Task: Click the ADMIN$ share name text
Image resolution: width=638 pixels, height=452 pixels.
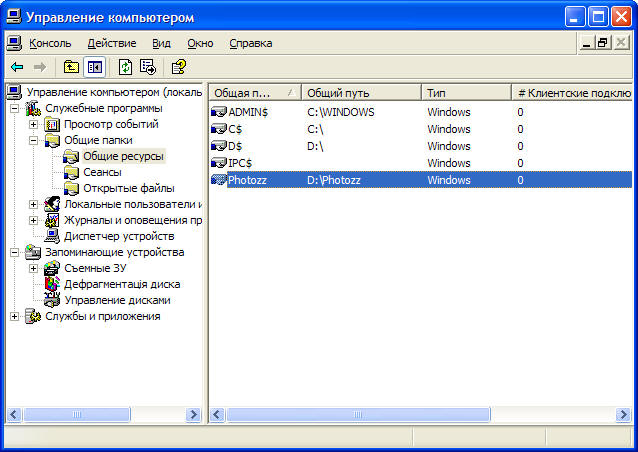Action: 248,112
